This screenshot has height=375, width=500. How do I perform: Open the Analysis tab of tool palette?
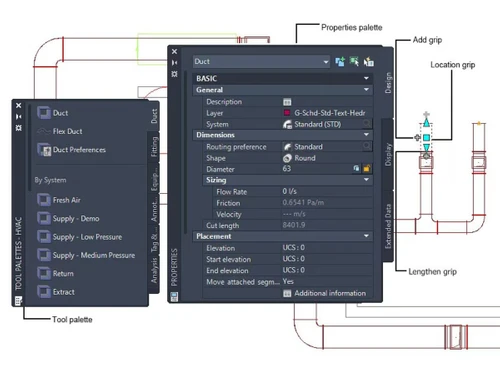point(154,272)
